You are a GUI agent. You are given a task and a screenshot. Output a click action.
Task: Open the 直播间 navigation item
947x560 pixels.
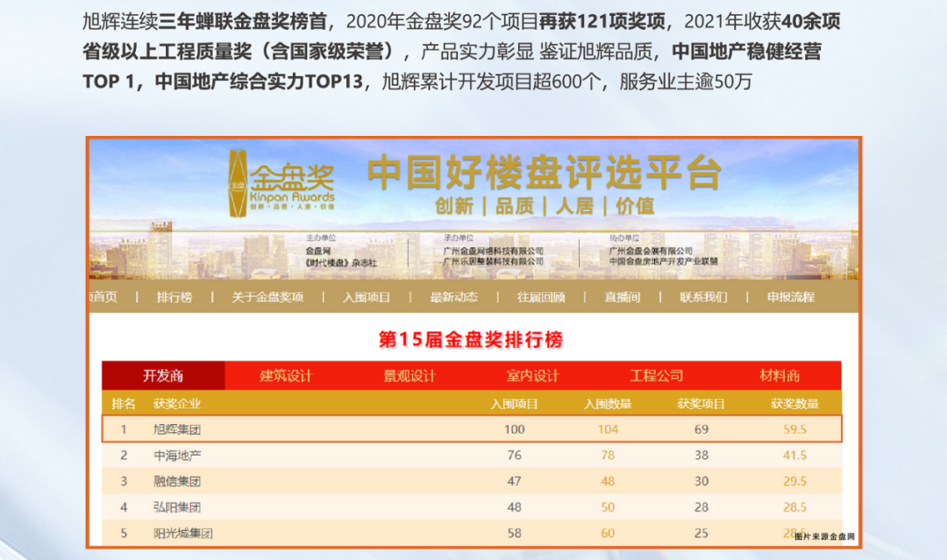coord(622,297)
